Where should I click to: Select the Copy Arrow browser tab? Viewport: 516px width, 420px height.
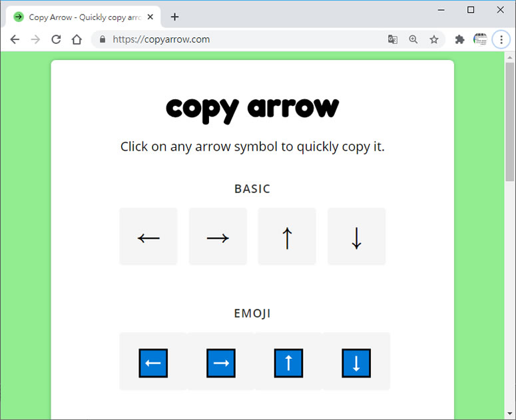(83, 17)
